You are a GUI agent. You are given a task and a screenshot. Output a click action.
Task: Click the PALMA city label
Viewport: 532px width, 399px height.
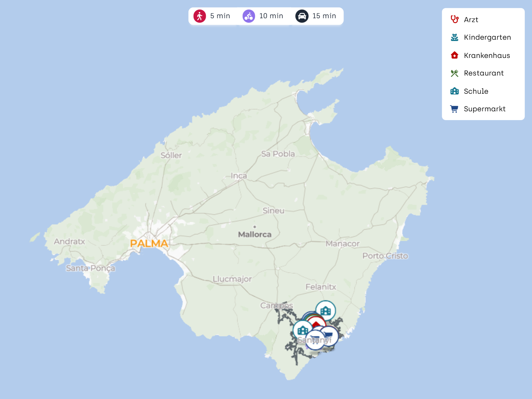pos(149,243)
